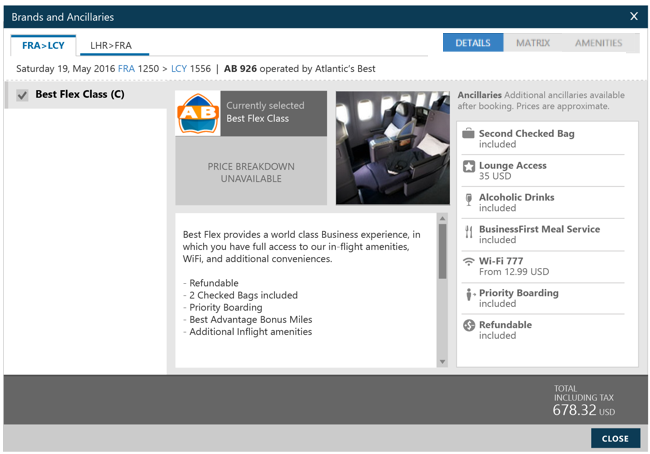Switch to the LHR>FRA flight tab
The height and width of the screenshot is (454, 650).
(x=111, y=46)
